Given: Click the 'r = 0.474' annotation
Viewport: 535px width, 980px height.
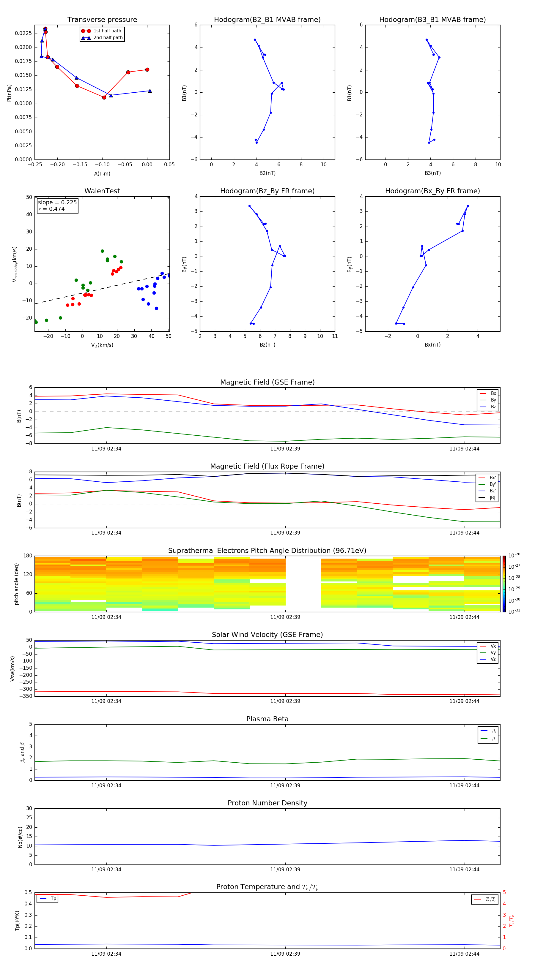Looking at the screenshot, I should point(51,209).
